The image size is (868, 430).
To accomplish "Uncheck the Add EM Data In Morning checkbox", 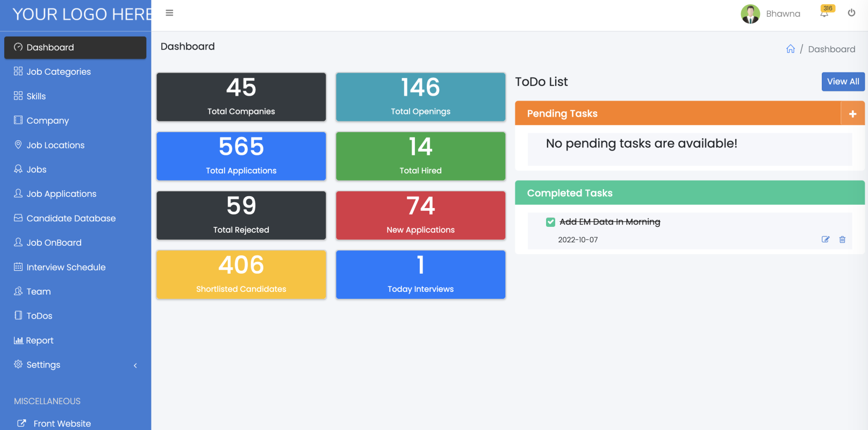I will [550, 222].
